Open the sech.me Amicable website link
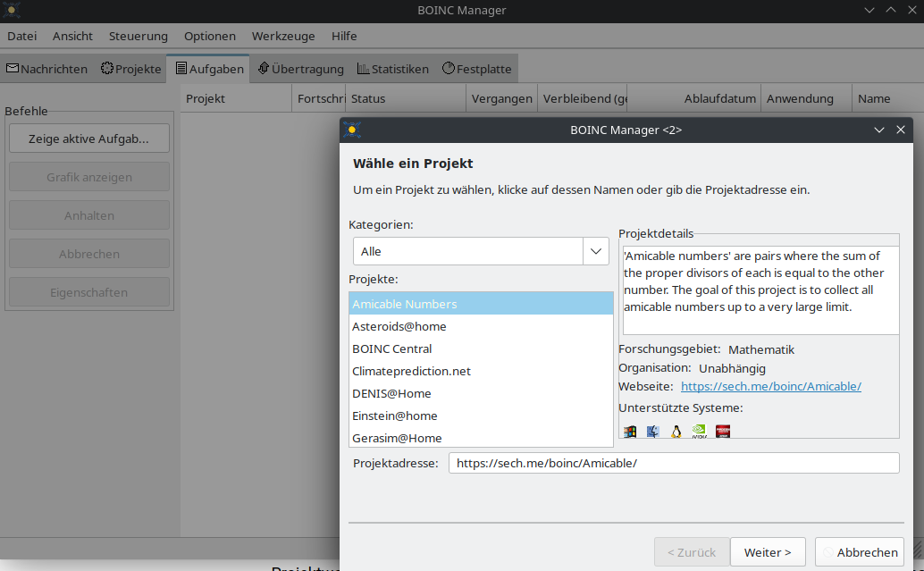This screenshot has height=571, width=924. pos(770,386)
